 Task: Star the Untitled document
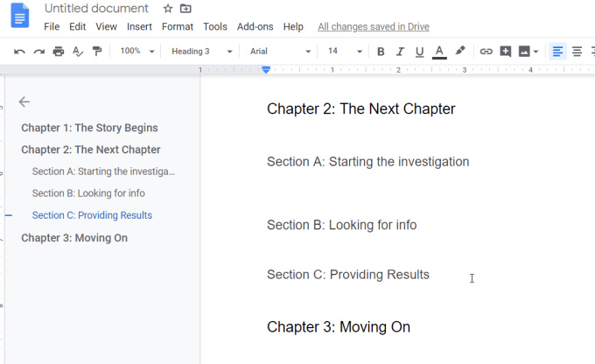coord(168,9)
